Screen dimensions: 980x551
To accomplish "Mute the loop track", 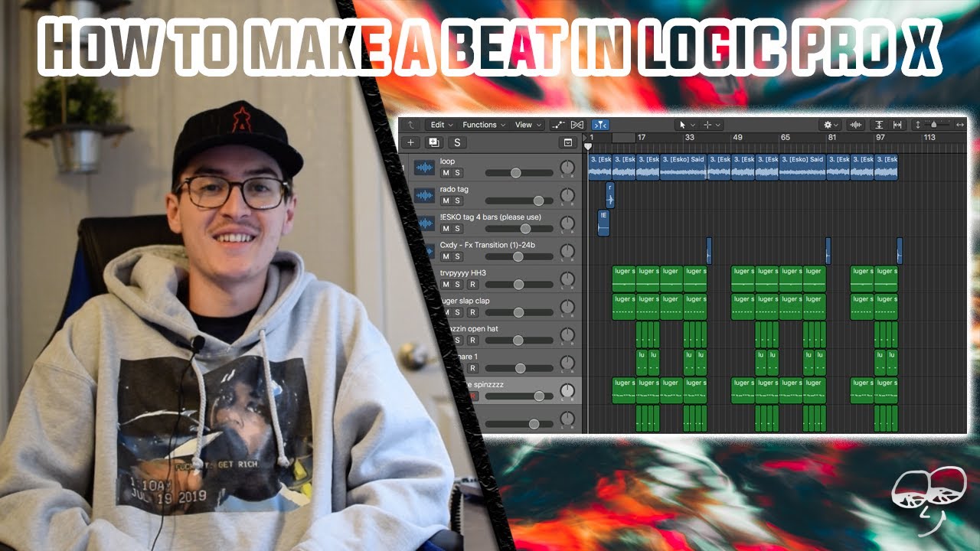I will pos(446,173).
